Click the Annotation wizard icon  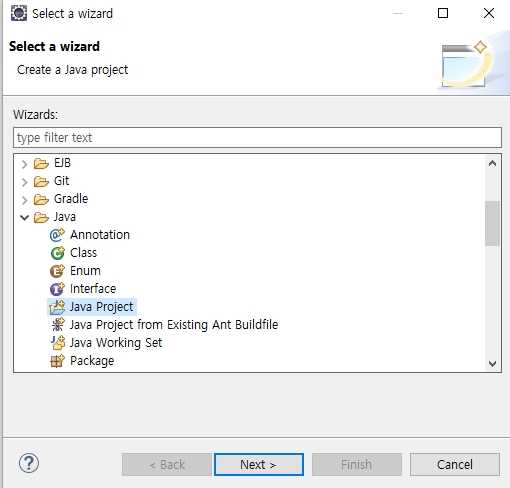[x=57, y=235]
